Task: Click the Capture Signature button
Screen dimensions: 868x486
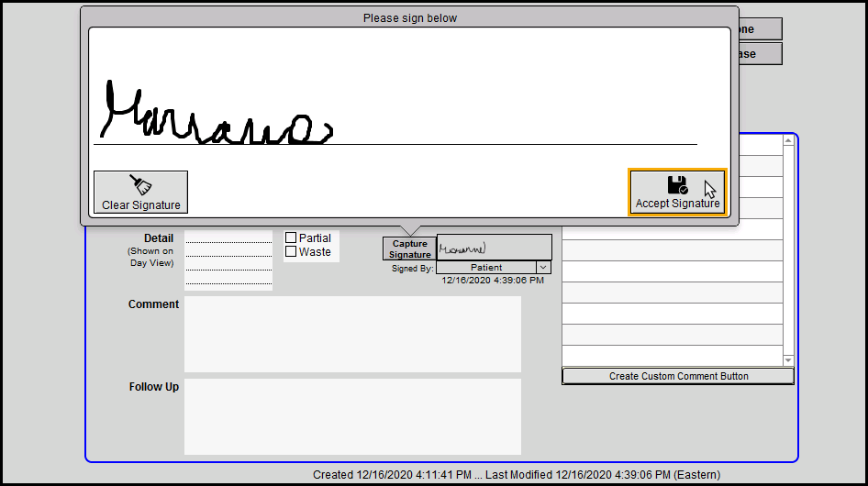Action: click(x=409, y=249)
